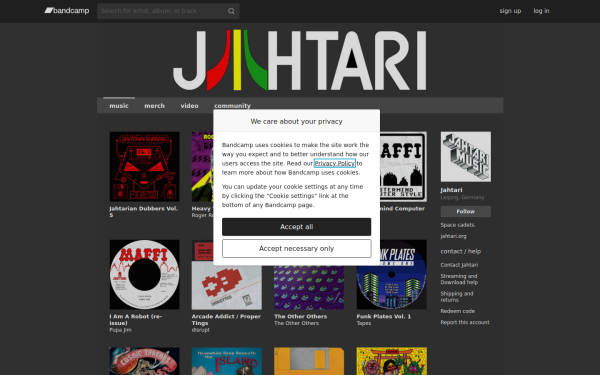Click the Leipzig, Germany location text
The image size is (600, 375).
coord(462,197)
